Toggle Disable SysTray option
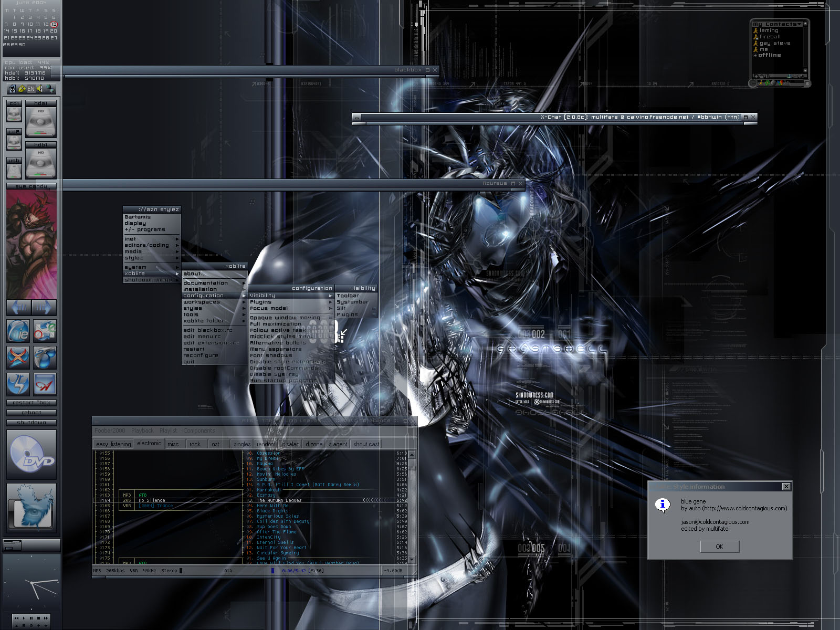 tap(291, 374)
